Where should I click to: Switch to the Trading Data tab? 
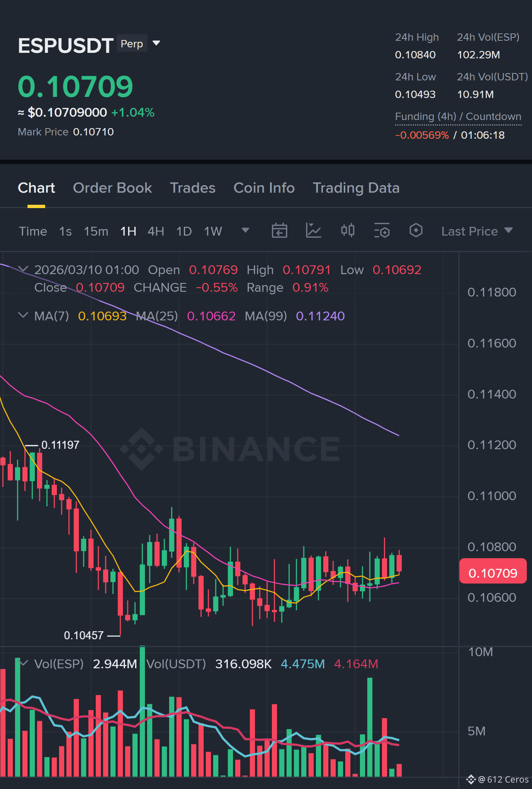[356, 188]
